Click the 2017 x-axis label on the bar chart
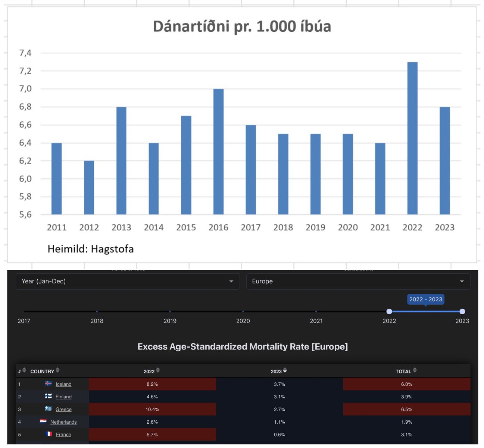 (251, 227)
